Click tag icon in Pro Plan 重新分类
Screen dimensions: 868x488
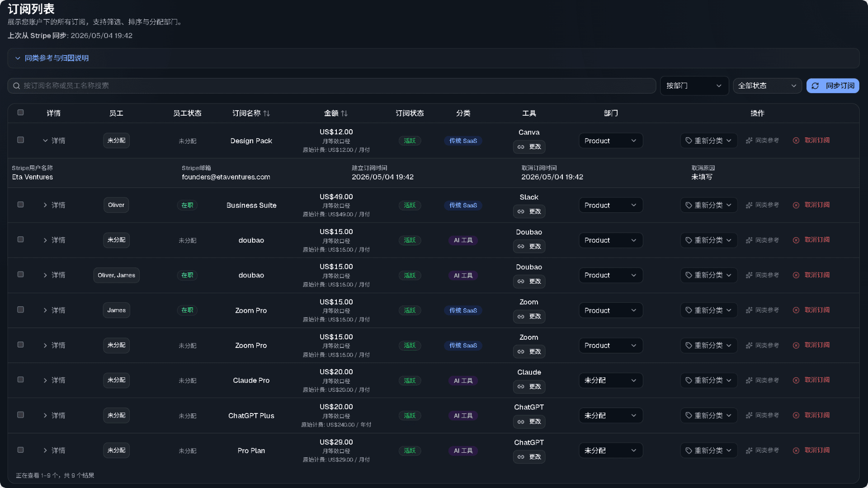689,450
